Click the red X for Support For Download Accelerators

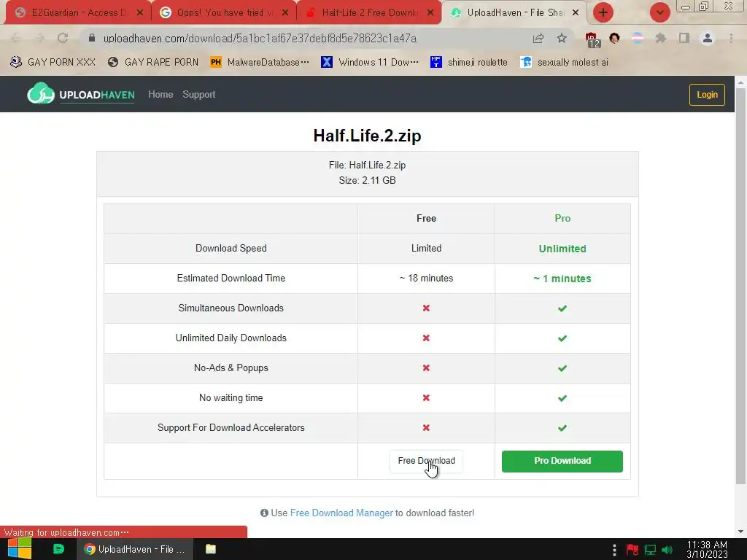point(426,427)
